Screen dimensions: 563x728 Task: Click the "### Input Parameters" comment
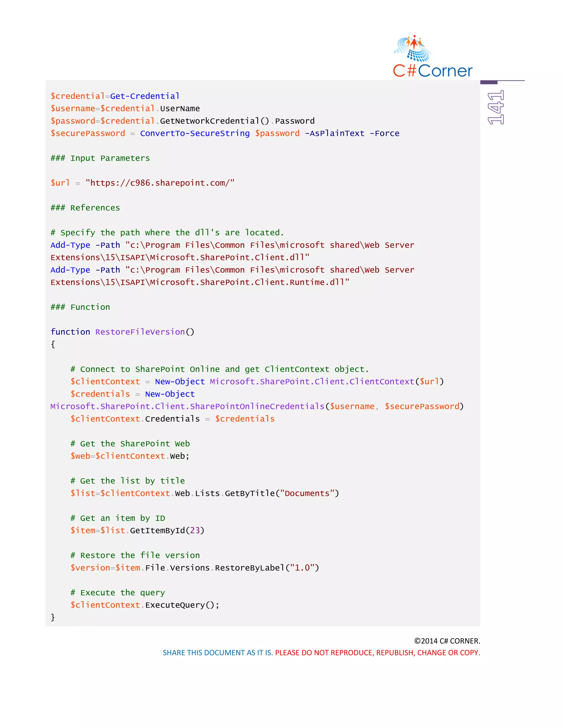click(x=100, y=158)
